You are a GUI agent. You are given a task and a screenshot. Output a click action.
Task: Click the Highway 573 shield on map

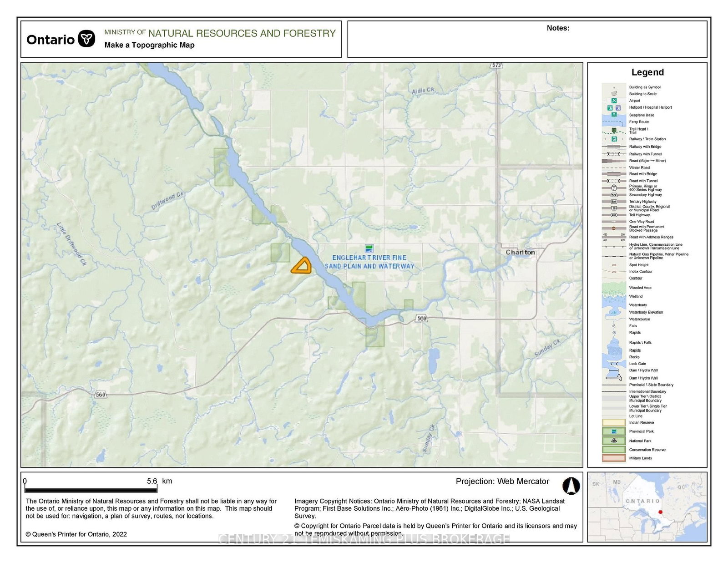click(x=496, y=65)
